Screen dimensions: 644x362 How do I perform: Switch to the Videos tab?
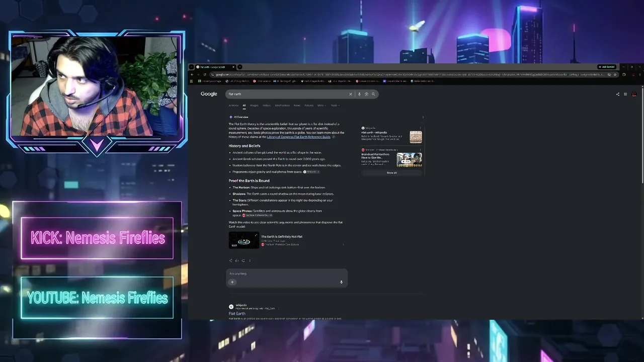click(267, 106)
